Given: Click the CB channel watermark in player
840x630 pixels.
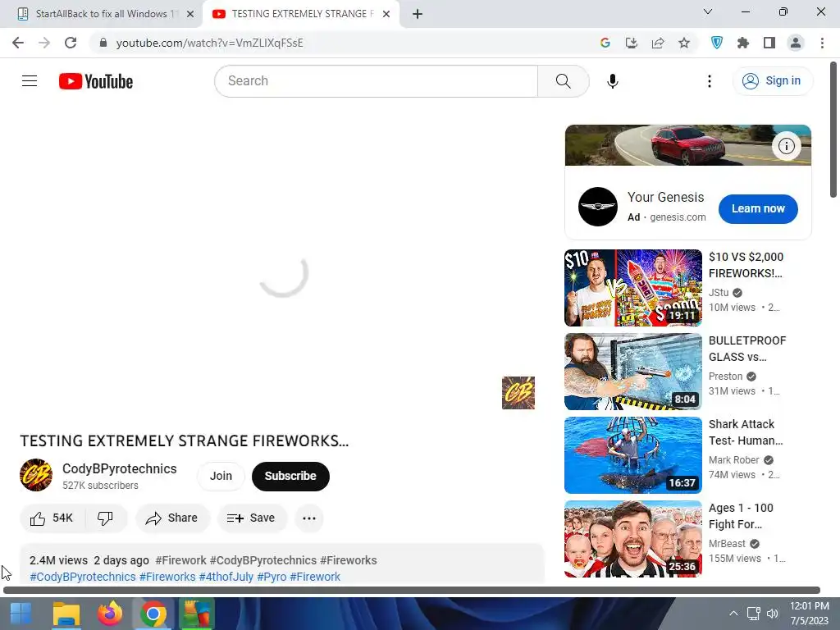Looking at the screenshot, I should (x=518, y=393).
